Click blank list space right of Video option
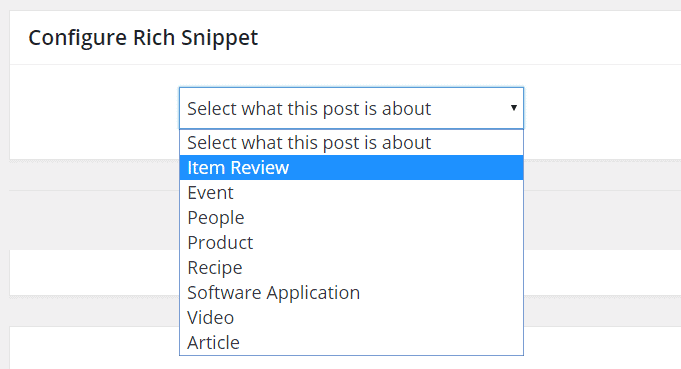 point(378,317)
